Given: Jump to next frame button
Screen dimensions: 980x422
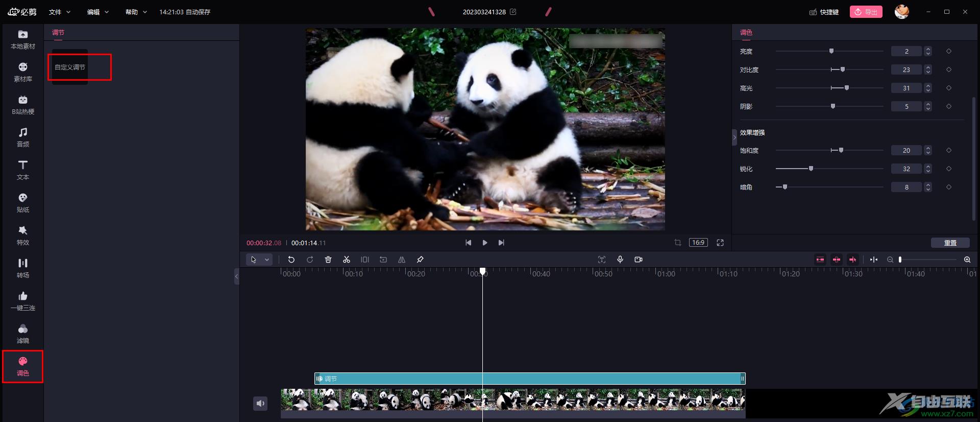Looking at the screenshot, I should click(501, 243).
